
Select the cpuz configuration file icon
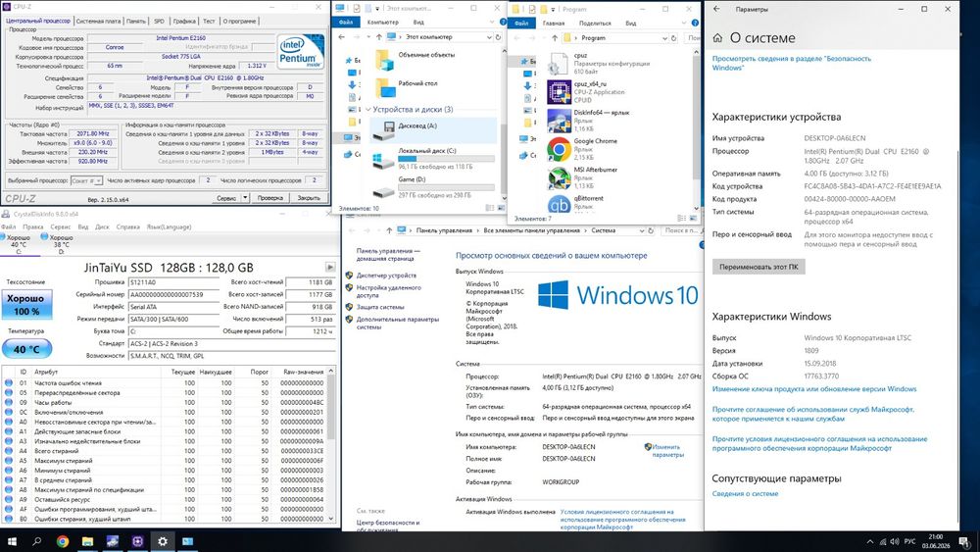click(557, 64)
